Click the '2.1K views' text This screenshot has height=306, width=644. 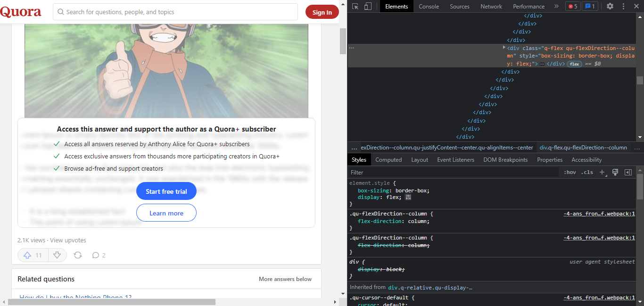[32, 240]
